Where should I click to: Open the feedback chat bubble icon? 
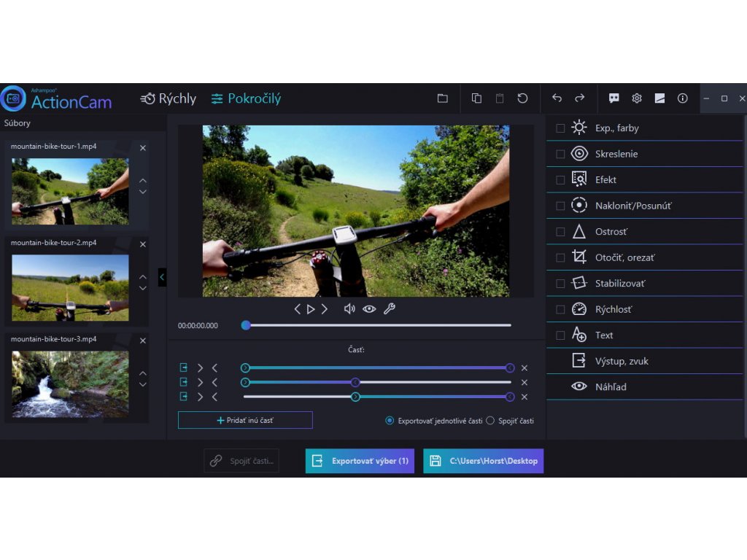[x=614, y=98]
